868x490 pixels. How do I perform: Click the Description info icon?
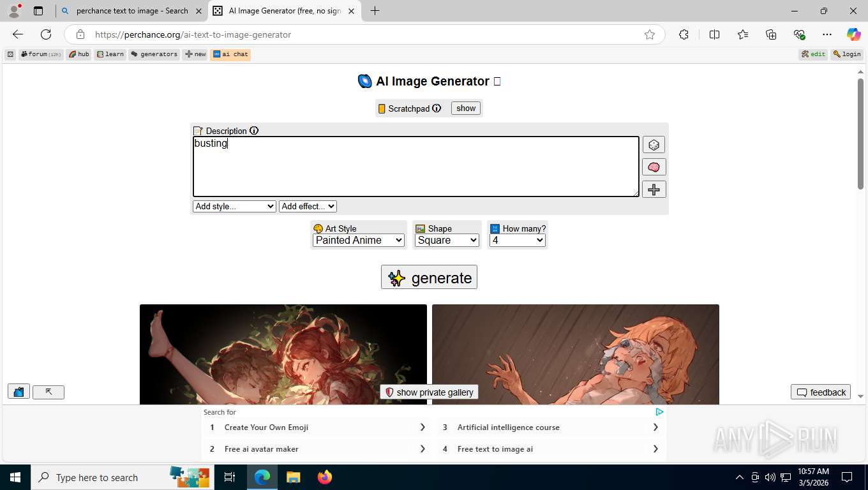254,131
